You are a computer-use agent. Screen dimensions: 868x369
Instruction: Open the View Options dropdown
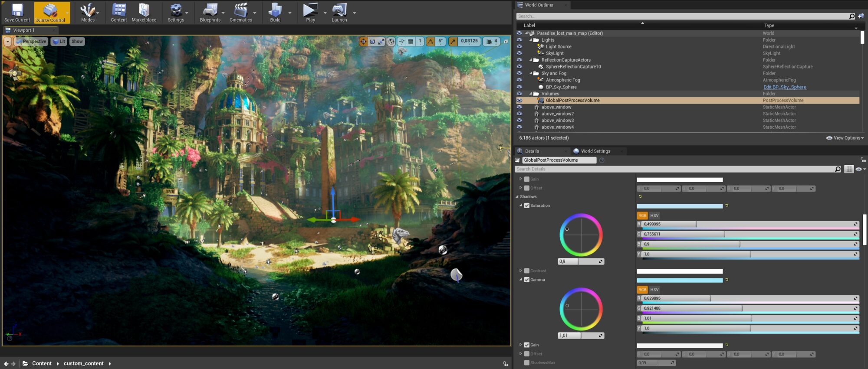click(845, 138)
